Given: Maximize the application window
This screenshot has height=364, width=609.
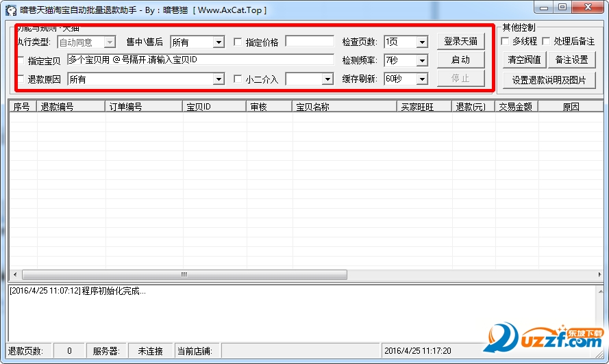Looking at the screenshot, I should (x=562, y=8).
